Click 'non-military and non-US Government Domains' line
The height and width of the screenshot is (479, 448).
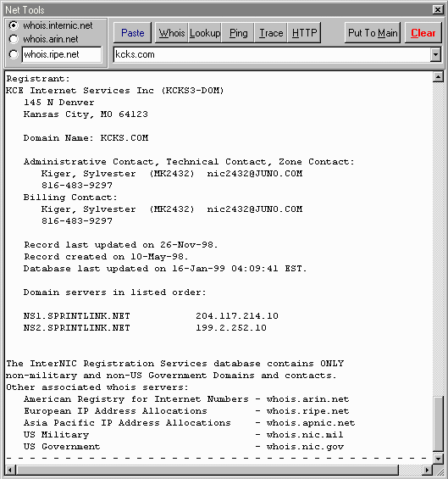point(171,376)
